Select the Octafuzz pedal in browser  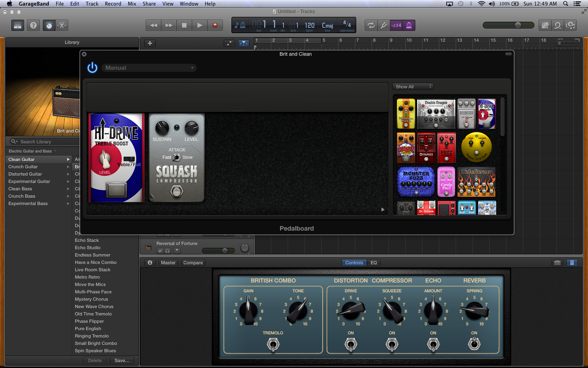426,148
